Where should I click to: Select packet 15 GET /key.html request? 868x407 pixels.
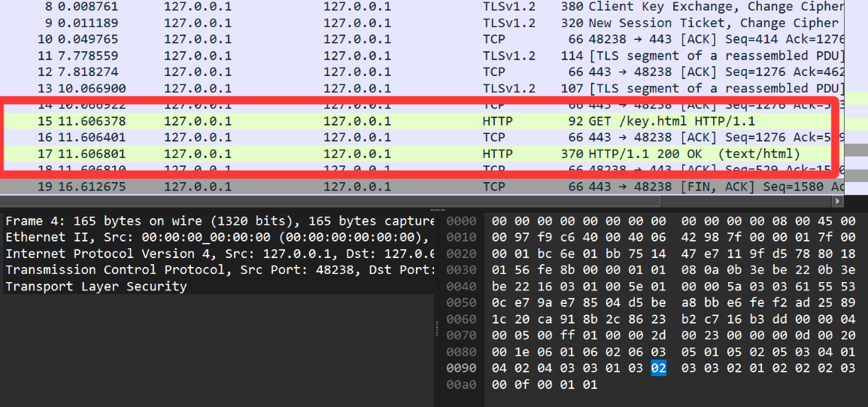click(x=421, y=121)
